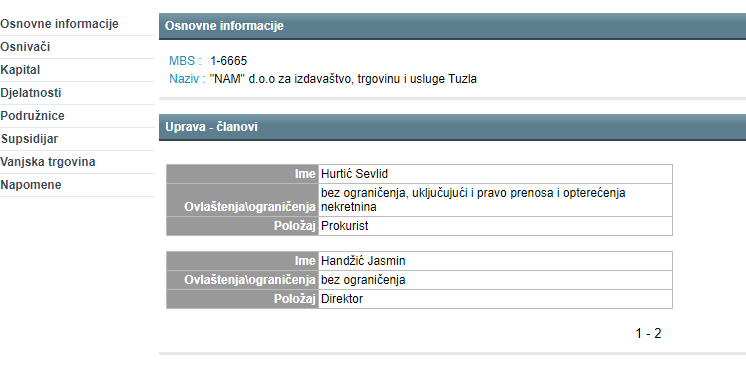746x378 pixels.
Task: Select Osnivači in the sidebar menu
Action: click(x=25, y=47)
